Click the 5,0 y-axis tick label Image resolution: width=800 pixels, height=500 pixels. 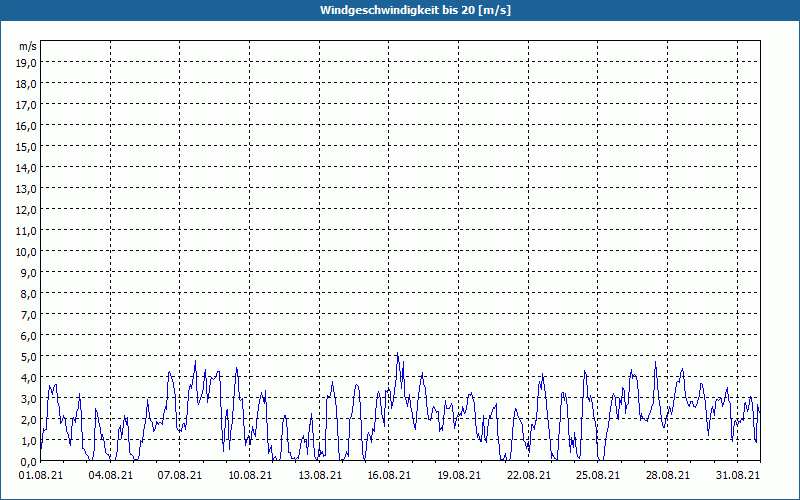[x=27, y=356]
